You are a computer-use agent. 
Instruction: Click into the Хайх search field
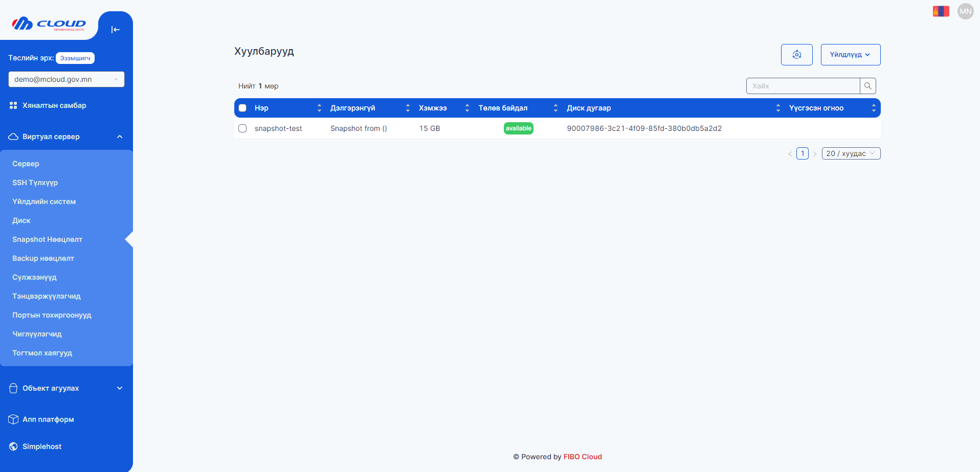802,86
